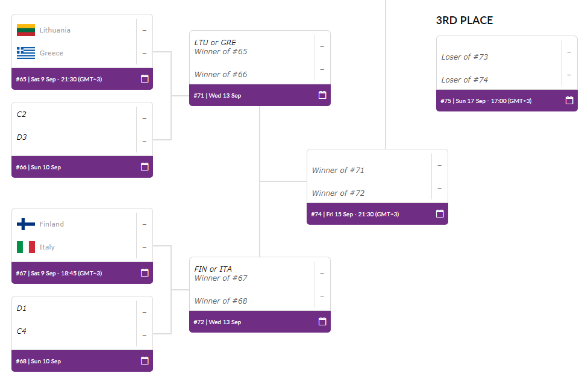Click calendar icon for match #65
This screenshot has width=588, height=382.
pyautogui.click(x=145, y=79)
